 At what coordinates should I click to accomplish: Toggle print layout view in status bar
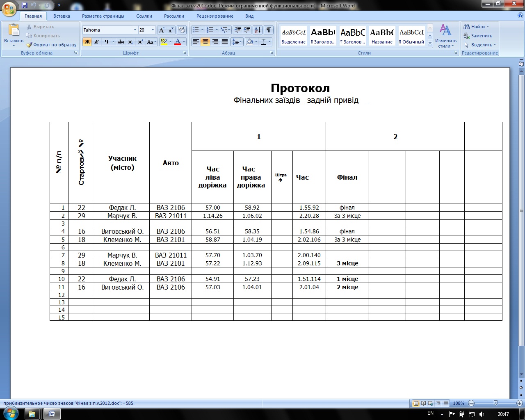pyautogui.click(x=416, y=403)
